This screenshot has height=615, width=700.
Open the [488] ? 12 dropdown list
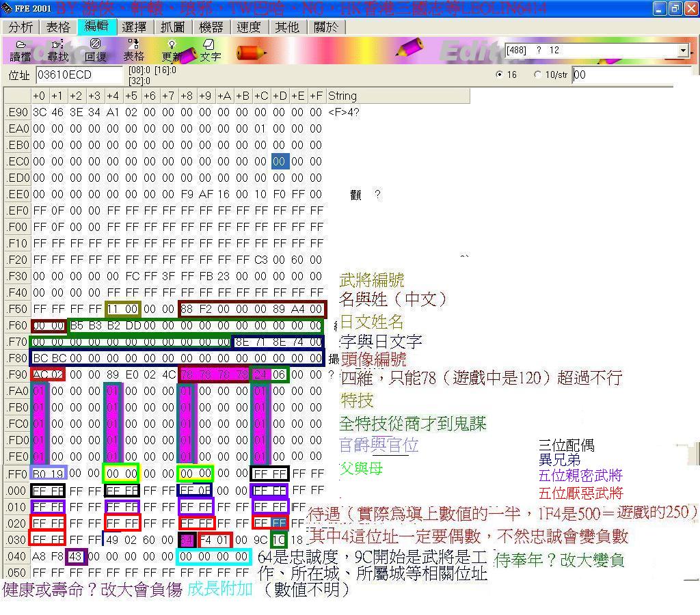[x=683, y=51]
